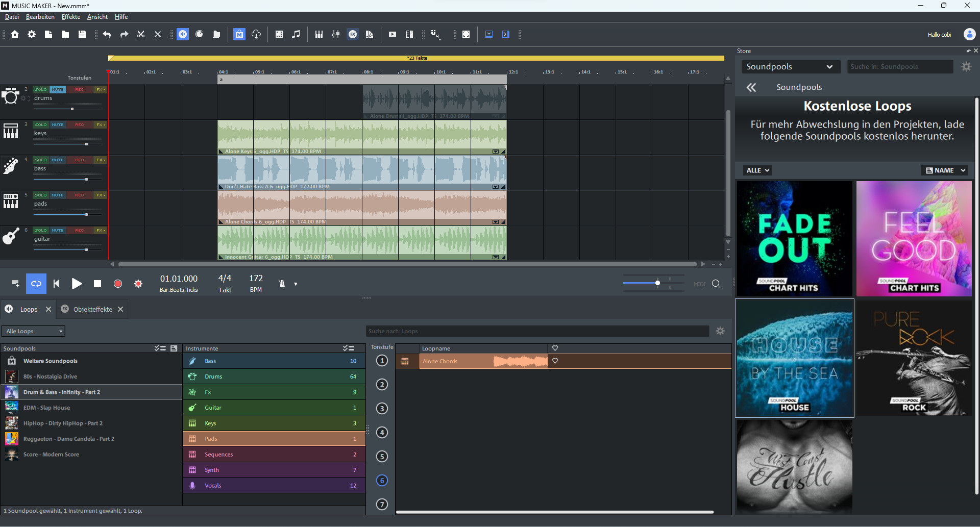Stop playback with the Stop button
Viewport: 980px width, 527px height.
click(x=97, y=284)
